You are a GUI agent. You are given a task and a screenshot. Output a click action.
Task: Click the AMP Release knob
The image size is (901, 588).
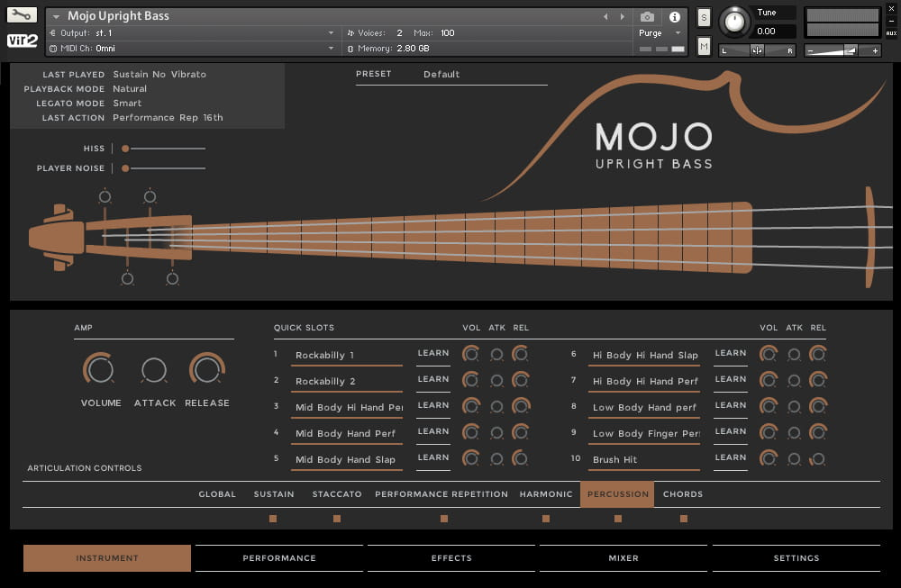(x=207, y=369)
